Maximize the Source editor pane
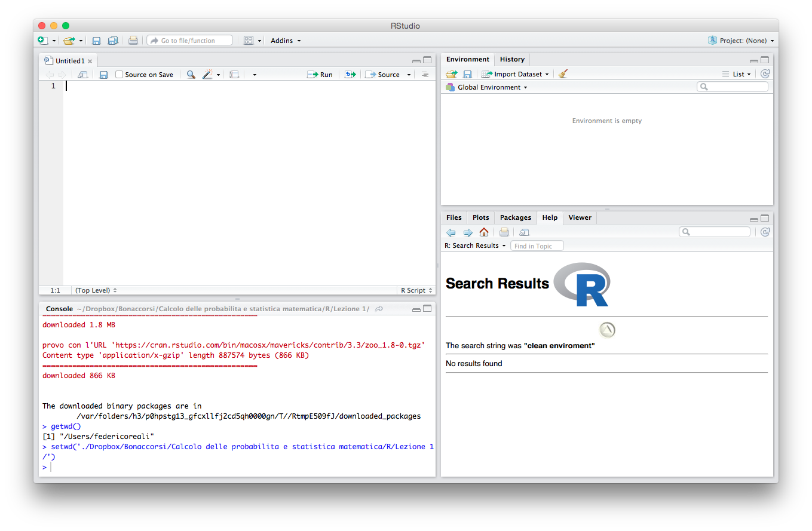Image resolution: width=812 pixels, height=531 pixels. 427,60
